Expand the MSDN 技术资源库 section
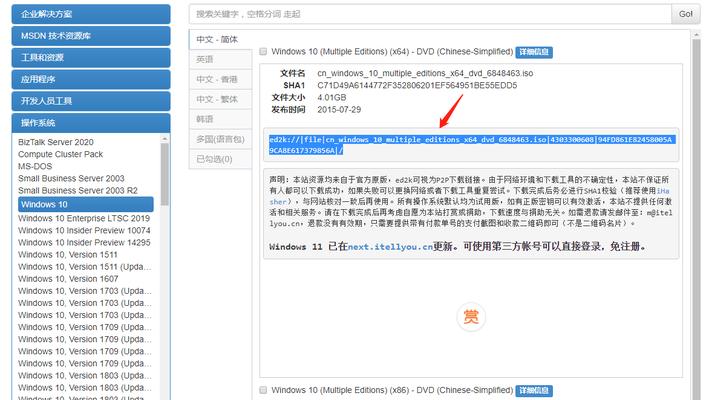The width and height of the screenshot is (709, 400). [x=91, y=36]
